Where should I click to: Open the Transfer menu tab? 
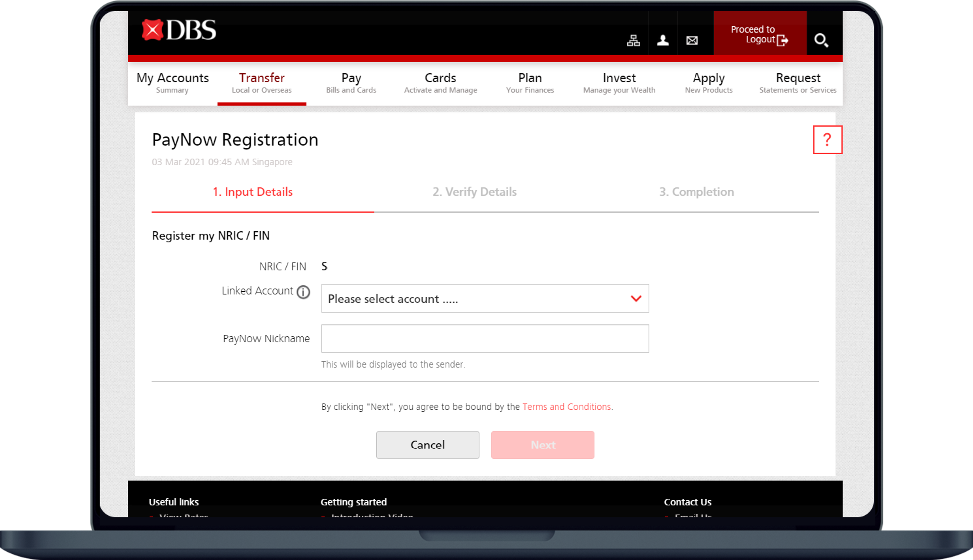tap(262, 83)
